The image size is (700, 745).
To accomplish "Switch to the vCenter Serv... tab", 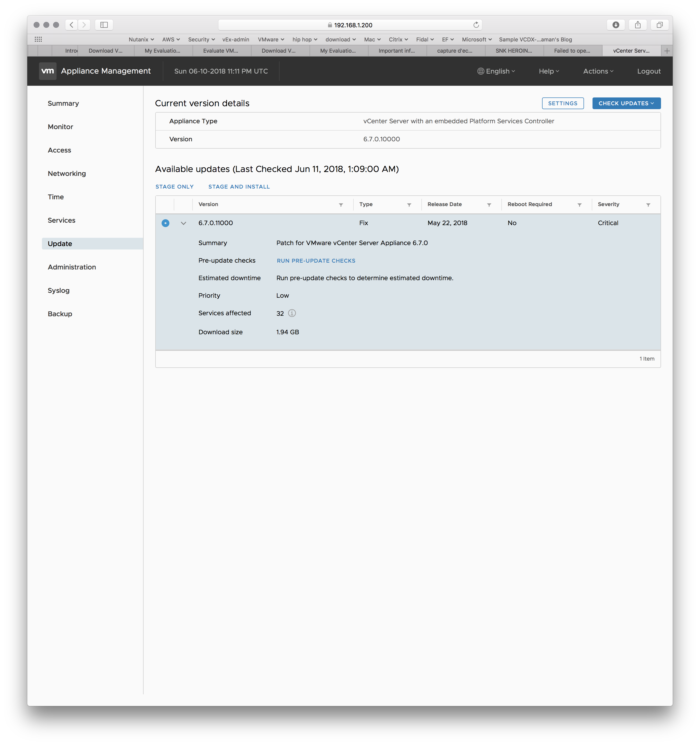I will click(x=631, y=51).
